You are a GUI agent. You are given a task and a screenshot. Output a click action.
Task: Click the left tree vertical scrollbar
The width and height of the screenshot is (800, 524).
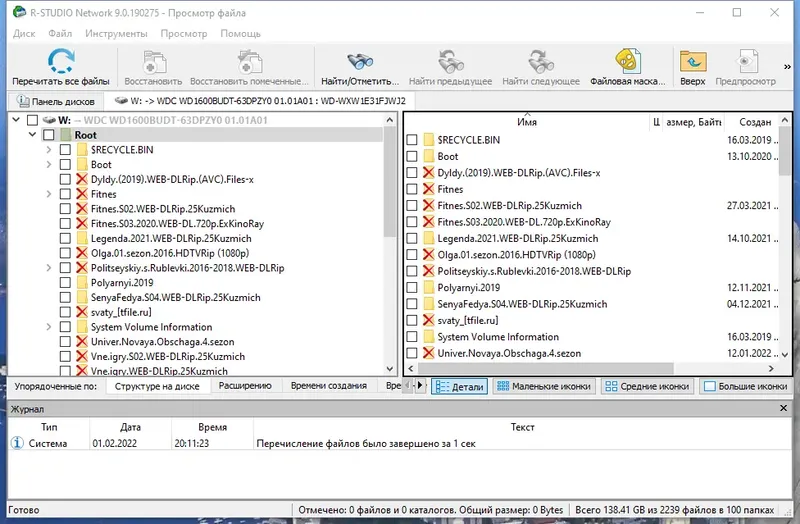(390, 181)
